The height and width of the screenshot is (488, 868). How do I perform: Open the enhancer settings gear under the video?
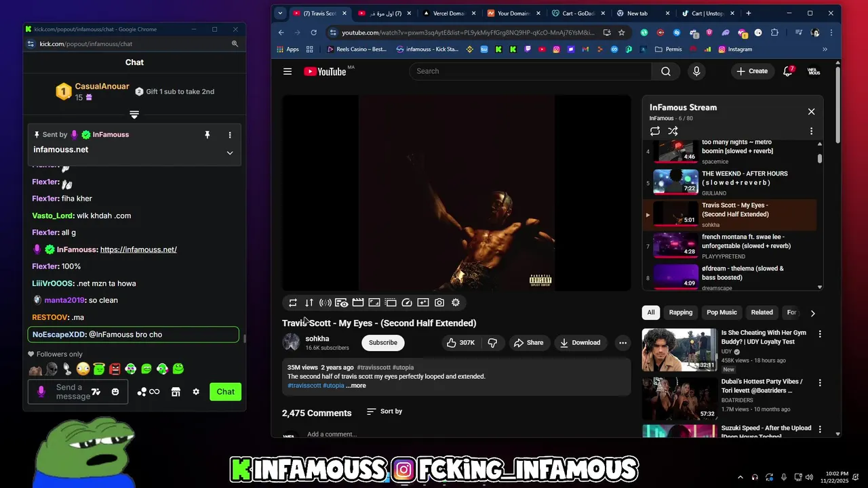click(456, 303)
